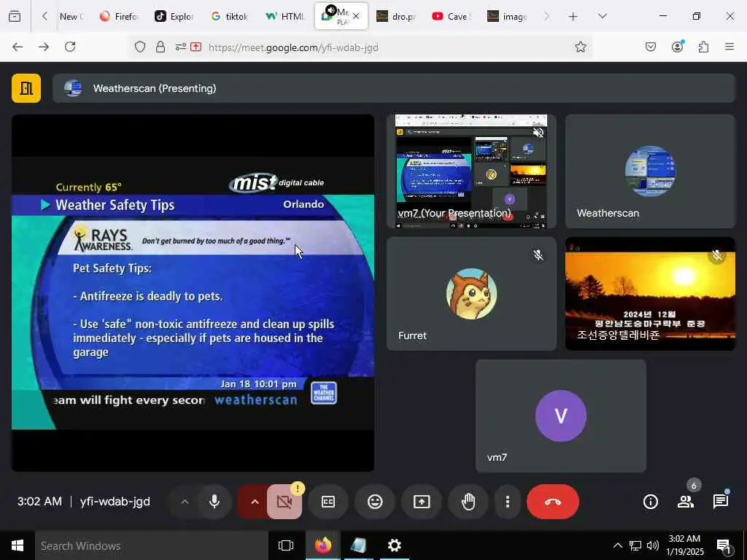The width and height of the screenshot is (747, 560).
Task: Go forward in the browser
Action: click(x=44, y=47)
